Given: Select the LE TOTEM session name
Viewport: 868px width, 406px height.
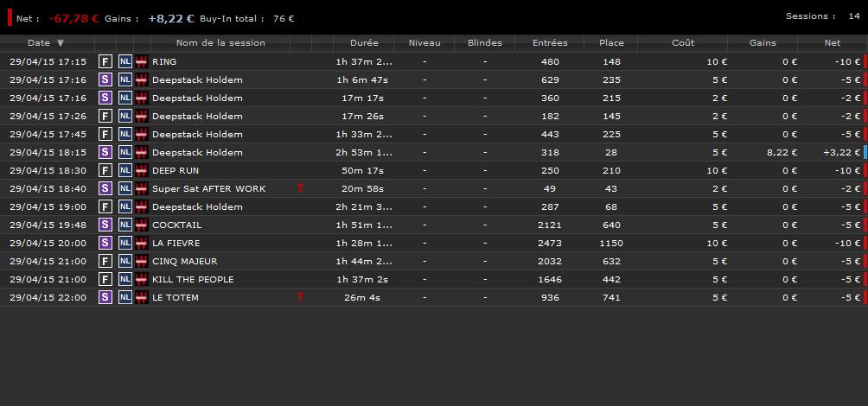Looking at the screenshot, I should 175,297.
